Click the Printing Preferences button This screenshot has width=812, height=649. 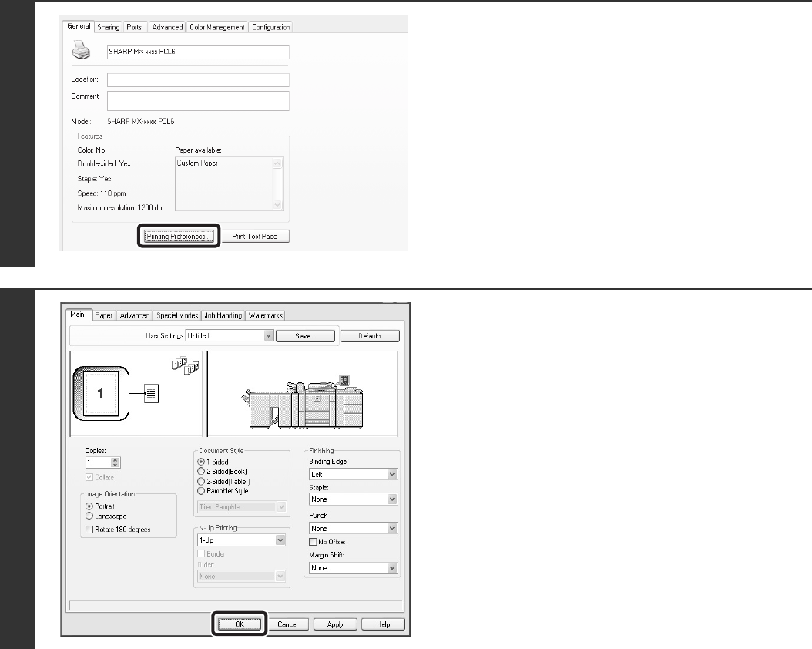[x=179, y=237]
